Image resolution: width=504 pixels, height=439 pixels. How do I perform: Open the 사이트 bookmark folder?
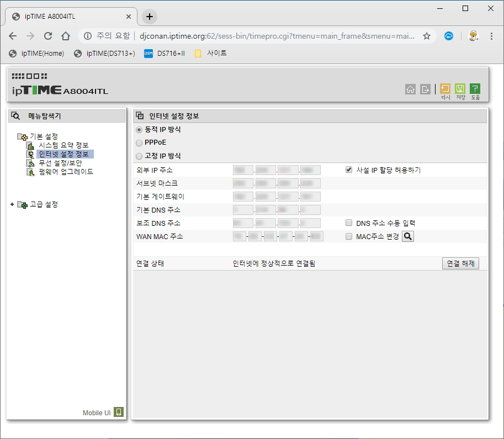point(211,54)
